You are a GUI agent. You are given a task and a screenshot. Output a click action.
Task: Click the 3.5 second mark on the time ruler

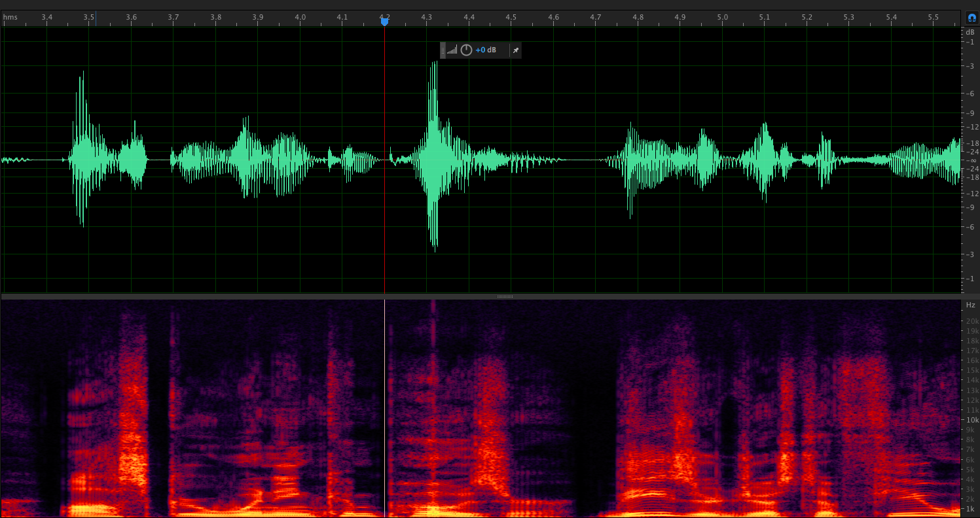[90, 16]
